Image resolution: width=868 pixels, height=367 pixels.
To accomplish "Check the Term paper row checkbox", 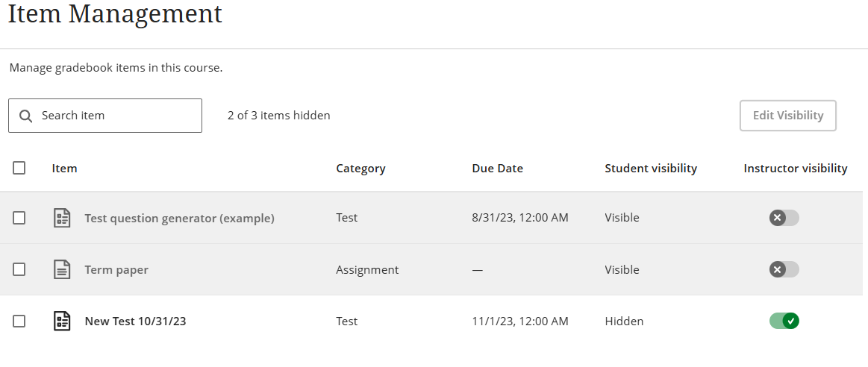I will (19, 269).
